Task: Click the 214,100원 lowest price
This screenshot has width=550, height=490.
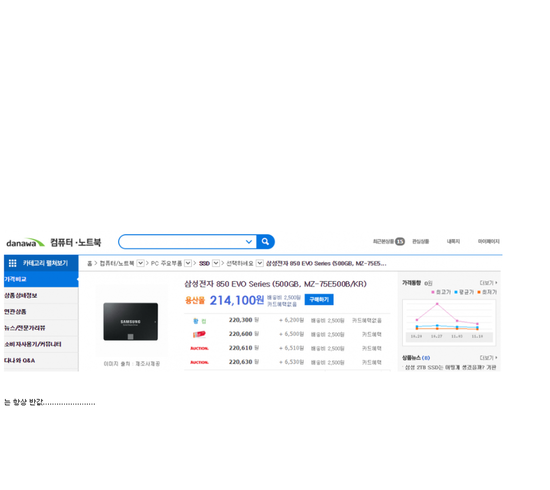Action: tap(237, 300)
